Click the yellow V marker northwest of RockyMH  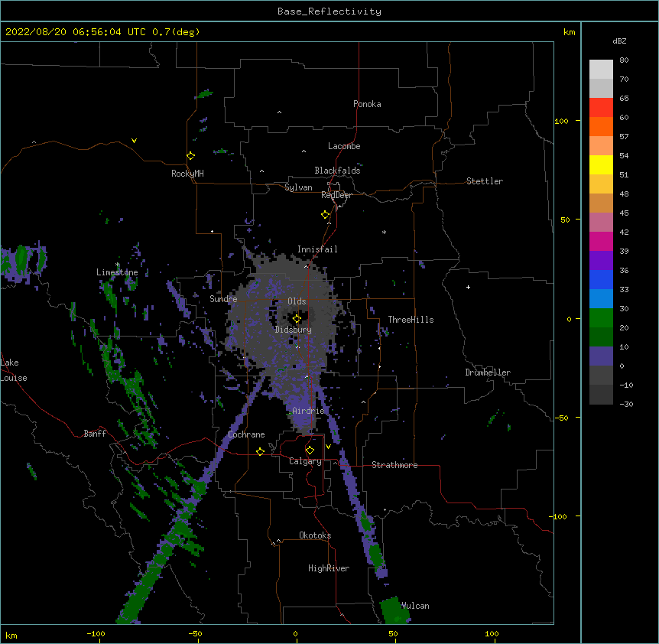134,141
